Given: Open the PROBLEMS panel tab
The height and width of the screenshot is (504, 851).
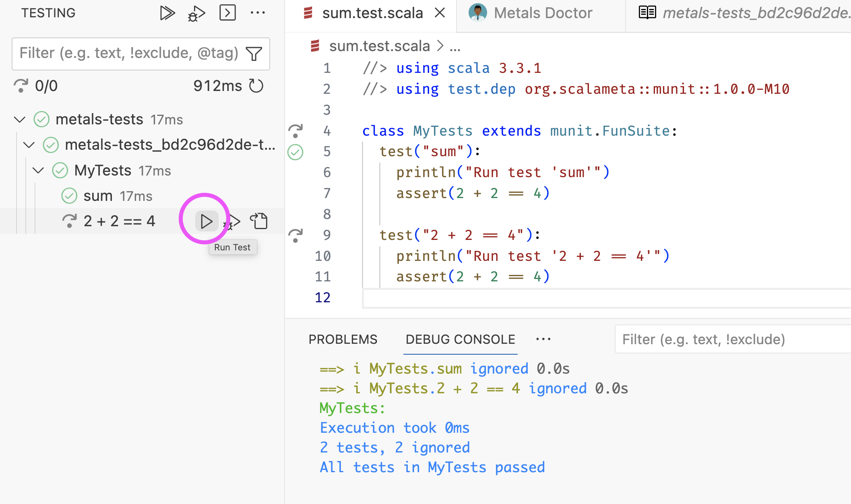Looking at the screenshot, I should [x=343, y=339].
